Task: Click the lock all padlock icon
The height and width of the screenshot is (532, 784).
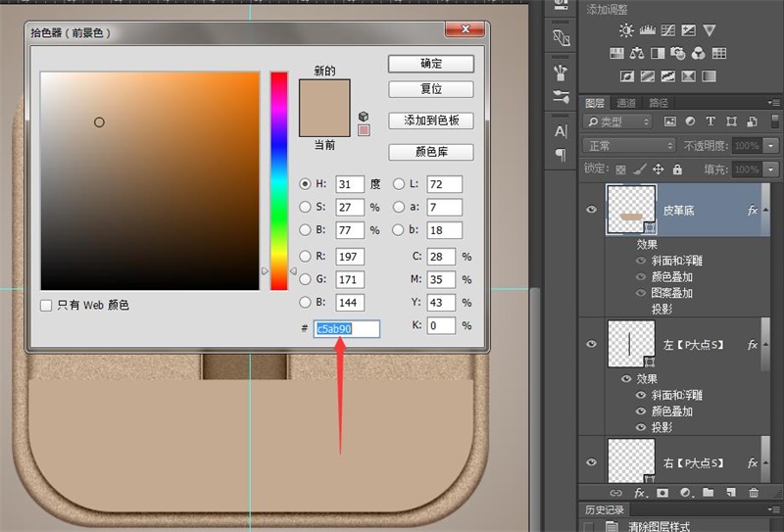Action: [x=677, y=169]
